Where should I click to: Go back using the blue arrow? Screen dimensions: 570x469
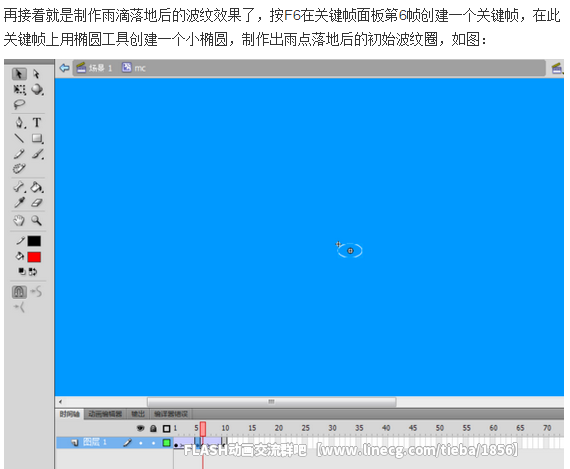tap(64, 68)
